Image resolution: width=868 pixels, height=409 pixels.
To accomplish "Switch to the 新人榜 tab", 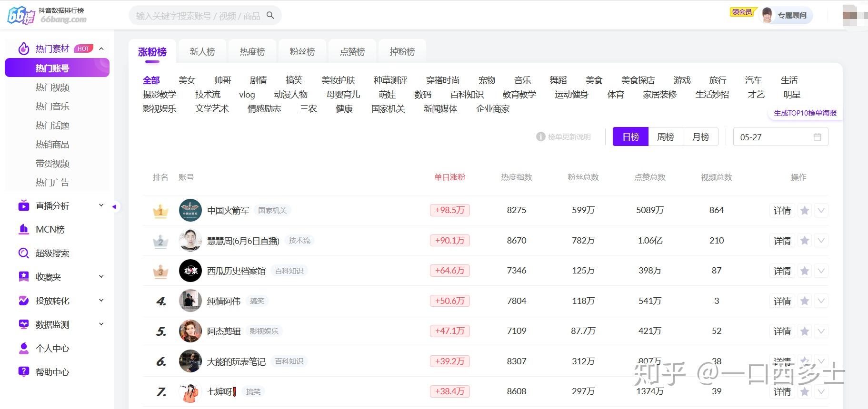I will (x=202, y=51).
